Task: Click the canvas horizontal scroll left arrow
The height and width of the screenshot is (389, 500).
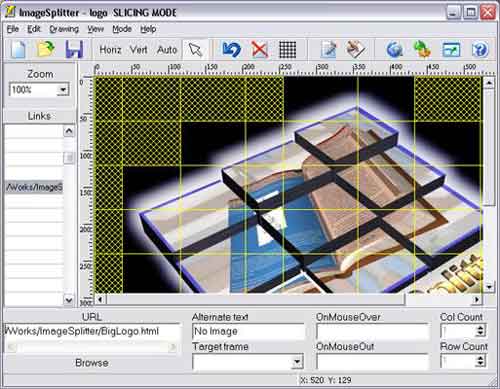Action: pyautogui.click(x=100, y=299)
